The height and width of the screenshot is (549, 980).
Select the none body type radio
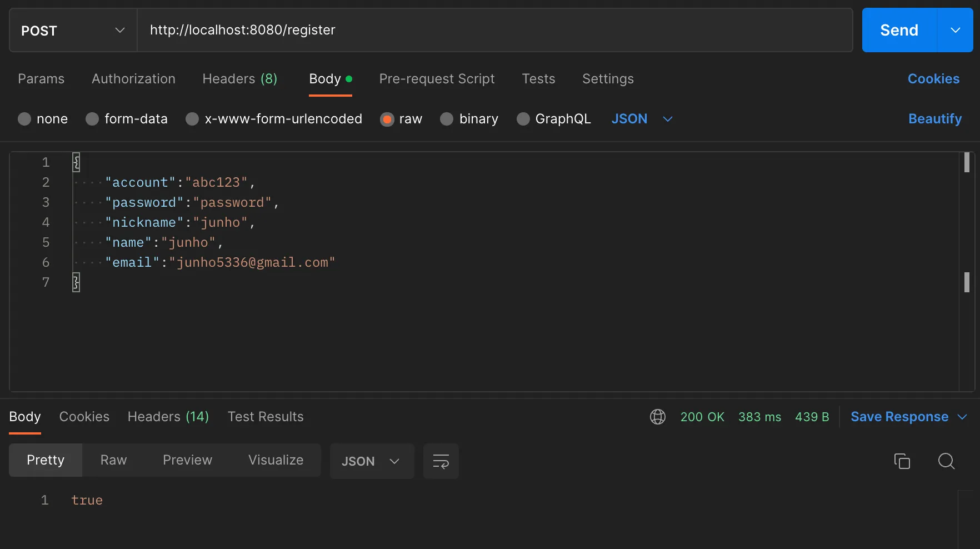[x=24, y=119]
